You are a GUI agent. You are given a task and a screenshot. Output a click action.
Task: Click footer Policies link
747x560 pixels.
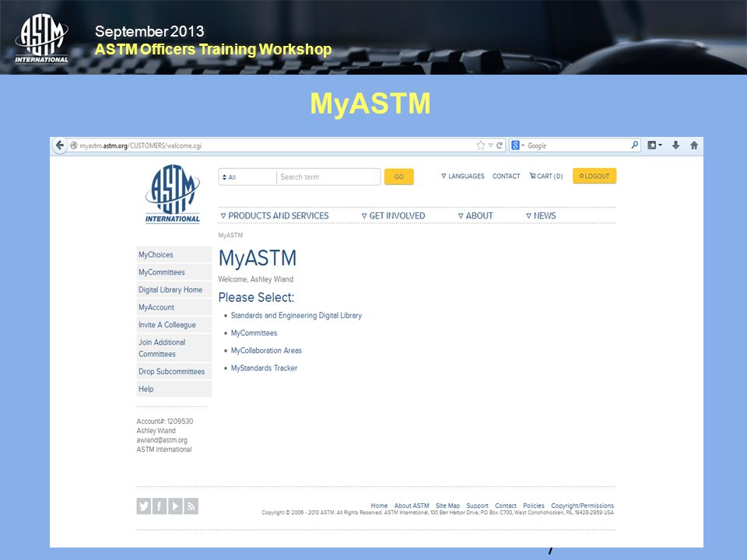[x=534, y=506]
